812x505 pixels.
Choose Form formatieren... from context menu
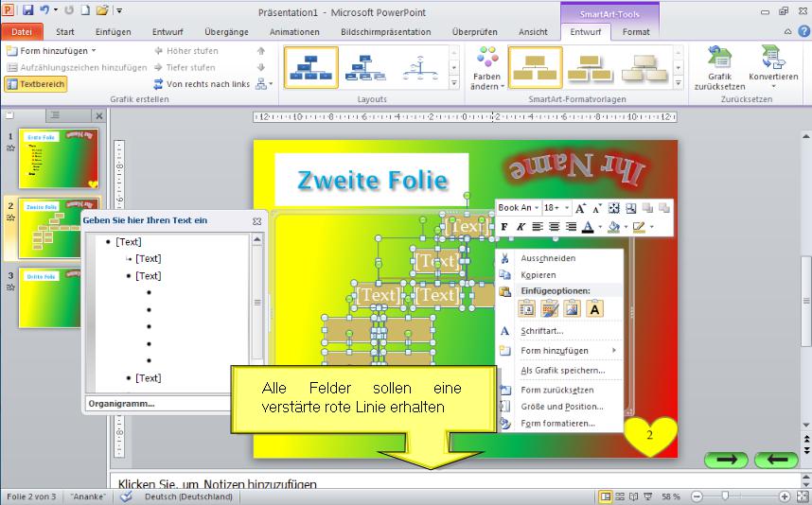point(557,424)
